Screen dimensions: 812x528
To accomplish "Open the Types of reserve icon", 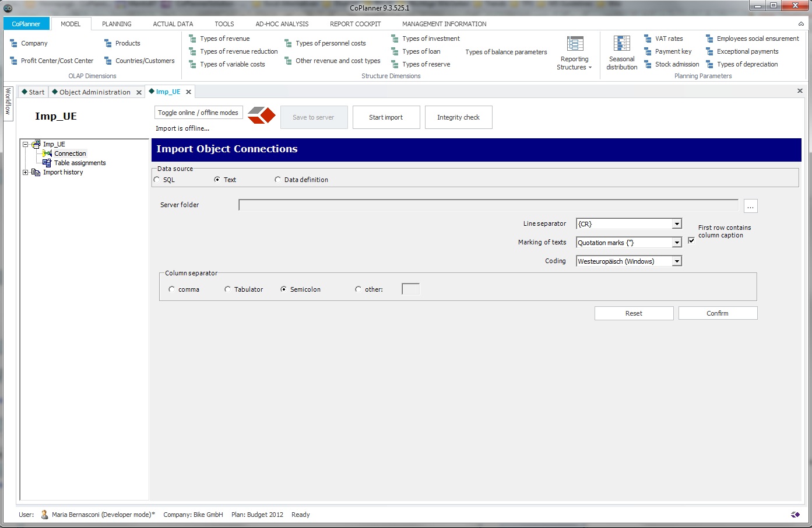I will click(x=395, y=64).
